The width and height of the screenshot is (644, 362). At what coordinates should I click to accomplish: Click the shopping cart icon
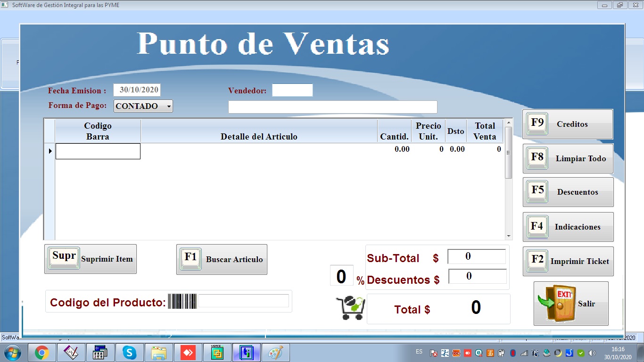tap(350, 308)
